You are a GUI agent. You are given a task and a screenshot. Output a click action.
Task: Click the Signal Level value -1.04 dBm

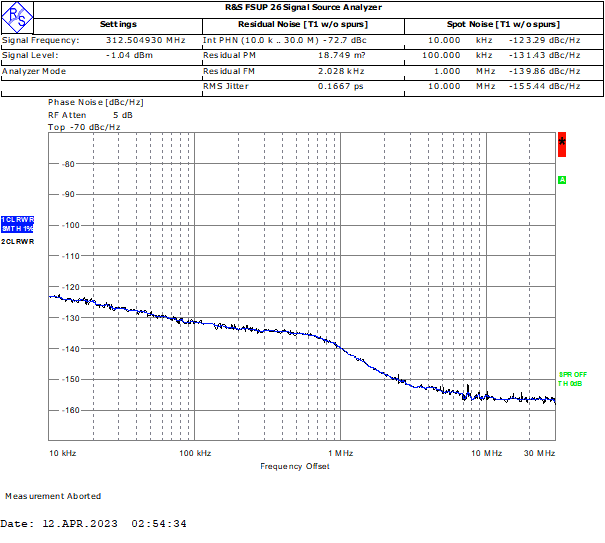130,55
